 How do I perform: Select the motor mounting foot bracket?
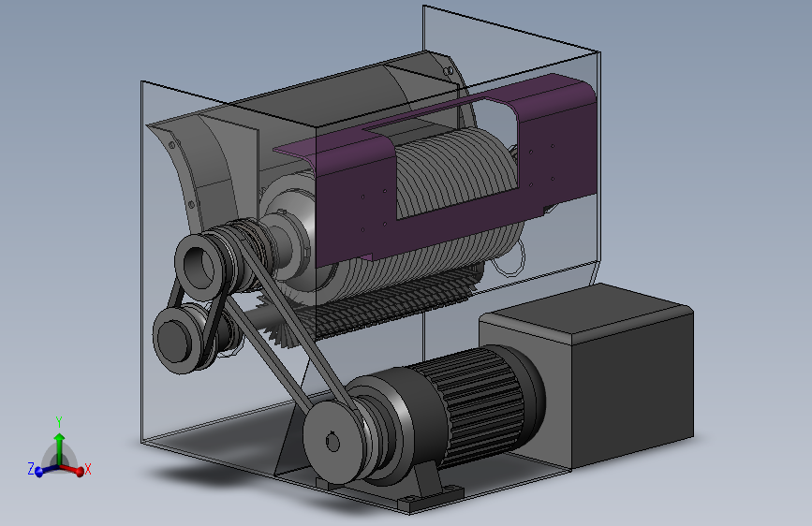pos(430,489)
